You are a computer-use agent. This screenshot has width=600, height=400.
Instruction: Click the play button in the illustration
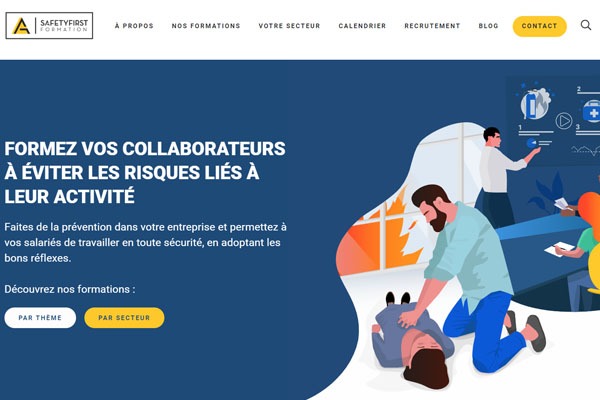pos(564,121)
